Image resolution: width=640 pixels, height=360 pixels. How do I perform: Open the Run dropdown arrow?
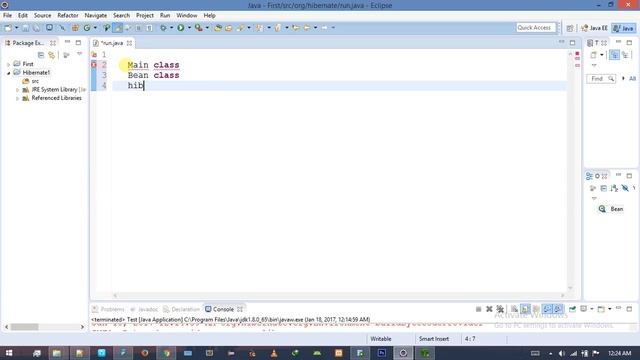[x=189, y=28]
